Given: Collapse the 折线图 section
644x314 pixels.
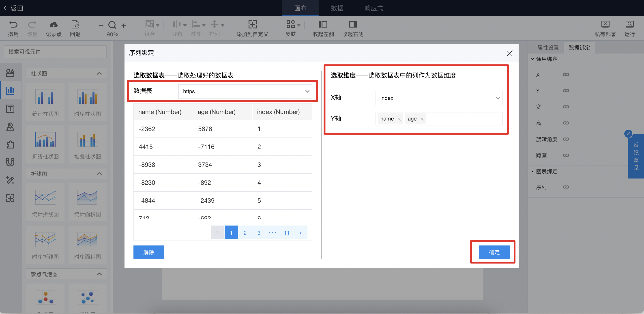Looking at the screenshot, I should point(99,174).
